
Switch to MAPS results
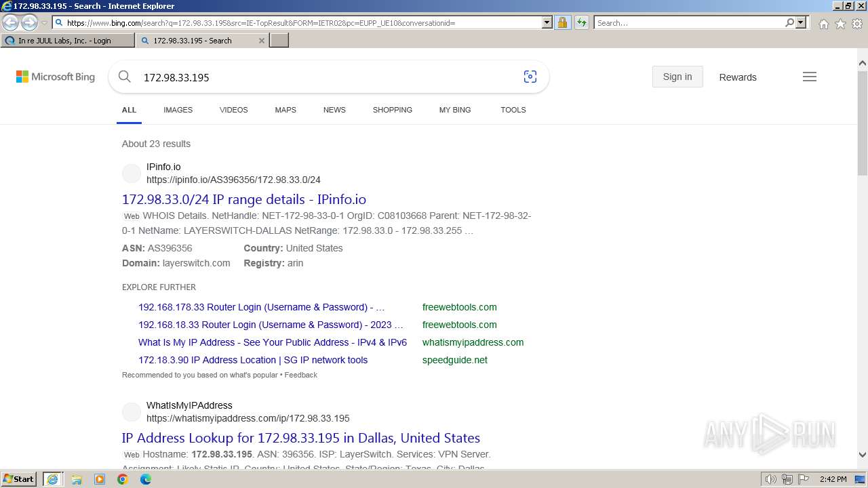(x=285, y=110)
